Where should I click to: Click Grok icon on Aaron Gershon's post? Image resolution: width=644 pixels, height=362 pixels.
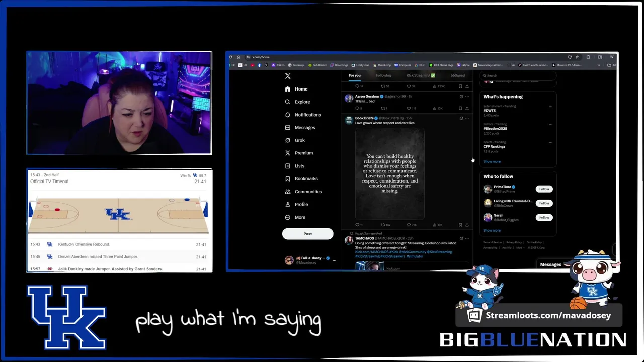pos(461,96)
